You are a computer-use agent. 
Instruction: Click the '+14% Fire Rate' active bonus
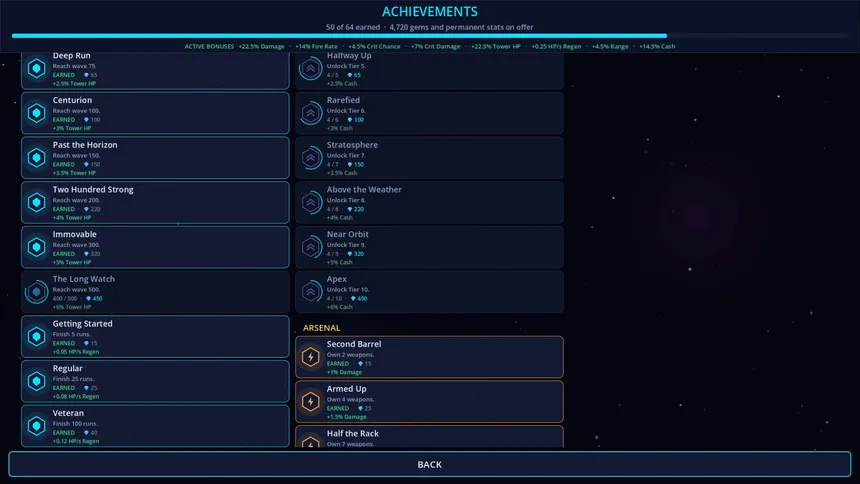point(316,47)
